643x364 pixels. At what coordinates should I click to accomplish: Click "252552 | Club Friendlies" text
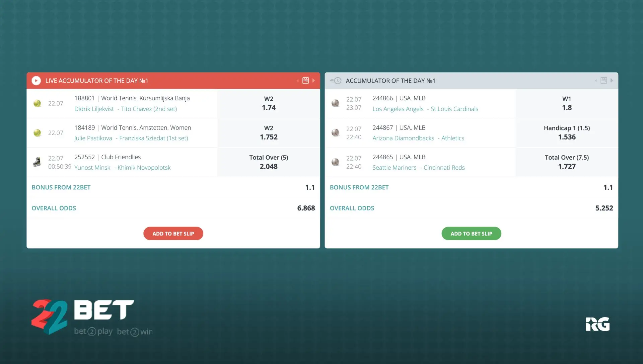pos(108,157)
